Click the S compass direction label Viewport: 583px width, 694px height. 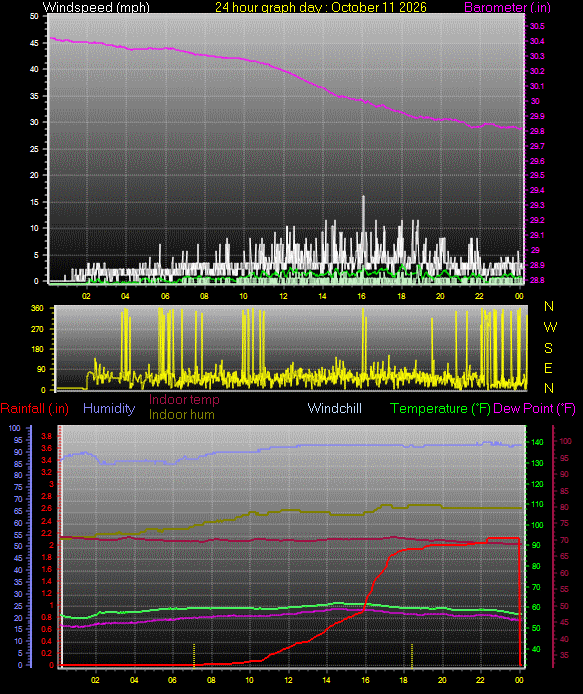[548, 348]
